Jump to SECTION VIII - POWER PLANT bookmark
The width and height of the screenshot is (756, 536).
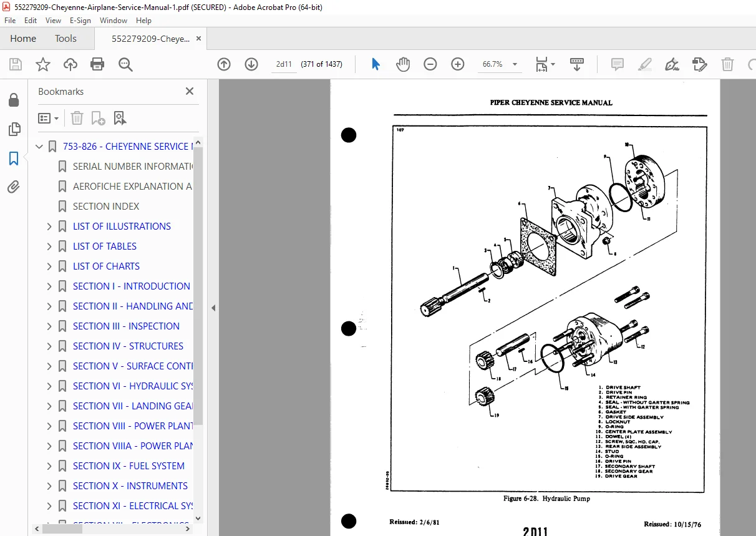point(133,426)
